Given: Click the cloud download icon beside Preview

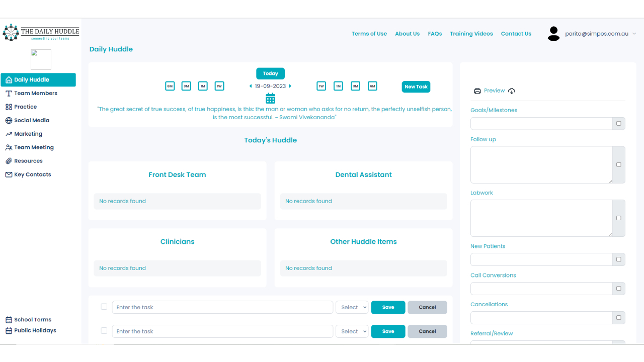Looking at the screenshot, I should [512, 91].
